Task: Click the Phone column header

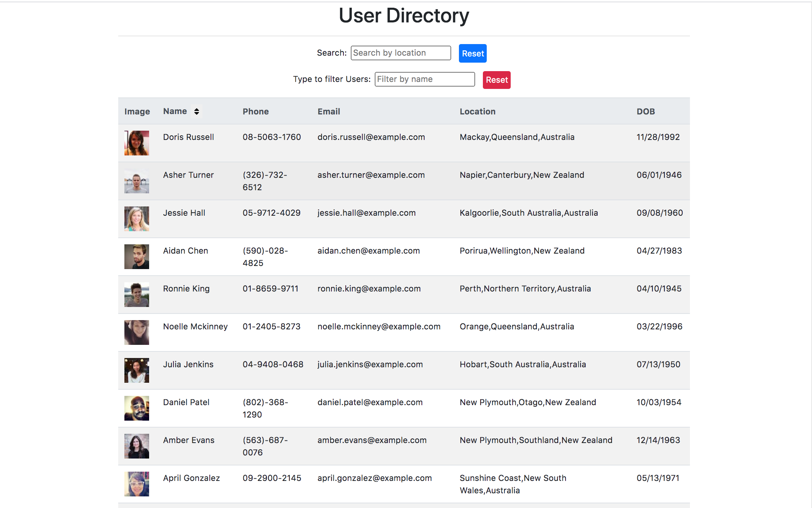Action: 255,111
